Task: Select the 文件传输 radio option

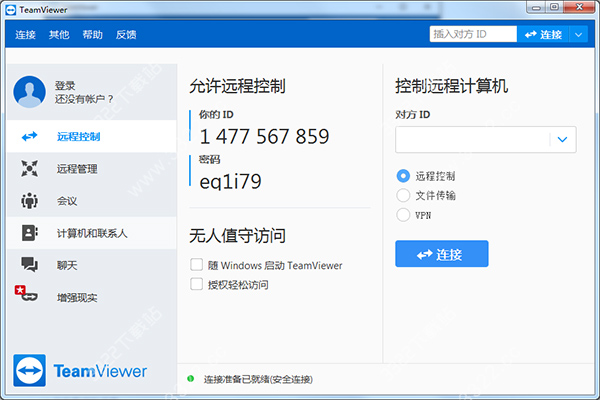Action: [x=403, y=195]
